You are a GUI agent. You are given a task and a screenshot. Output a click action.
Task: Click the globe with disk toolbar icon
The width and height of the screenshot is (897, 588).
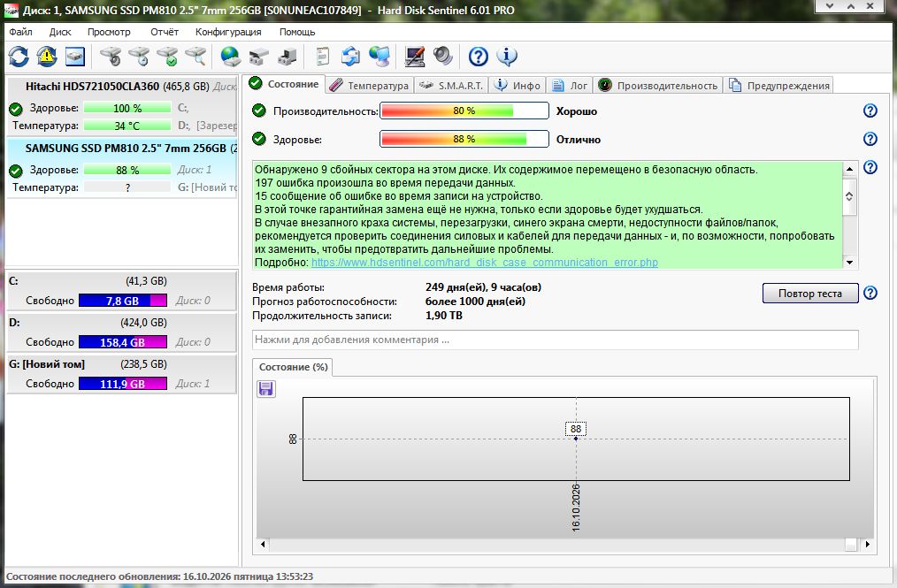click(x=231, y=56)
